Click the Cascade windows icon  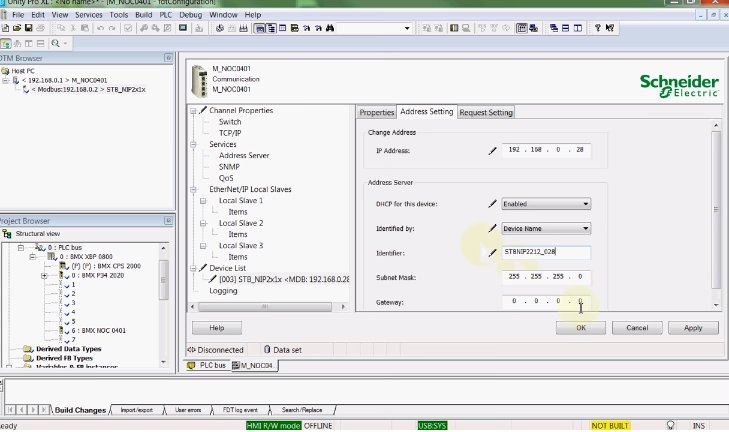coord(554,28)
